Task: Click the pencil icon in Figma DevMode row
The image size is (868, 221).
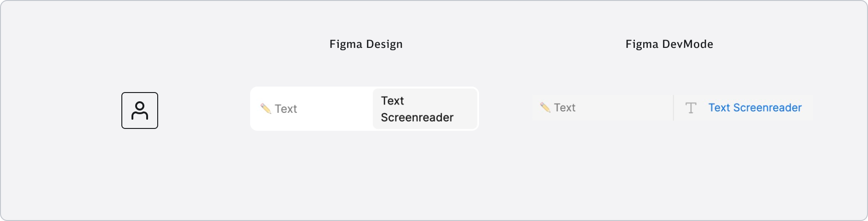Action: coord(545,107)
